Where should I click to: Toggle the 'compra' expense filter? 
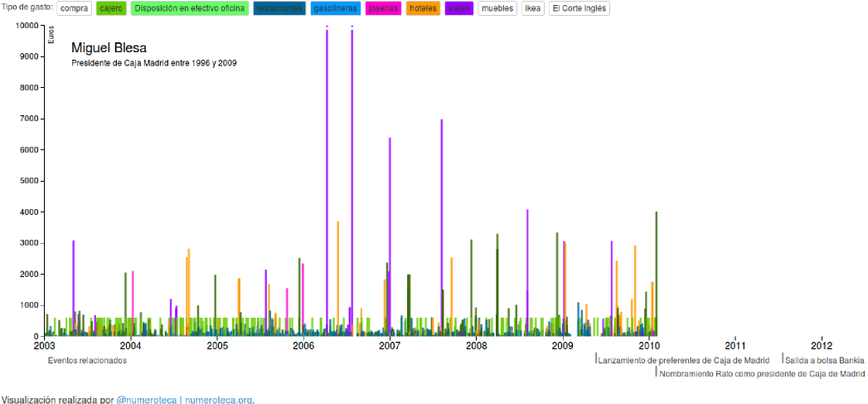[x=75, y=8]
